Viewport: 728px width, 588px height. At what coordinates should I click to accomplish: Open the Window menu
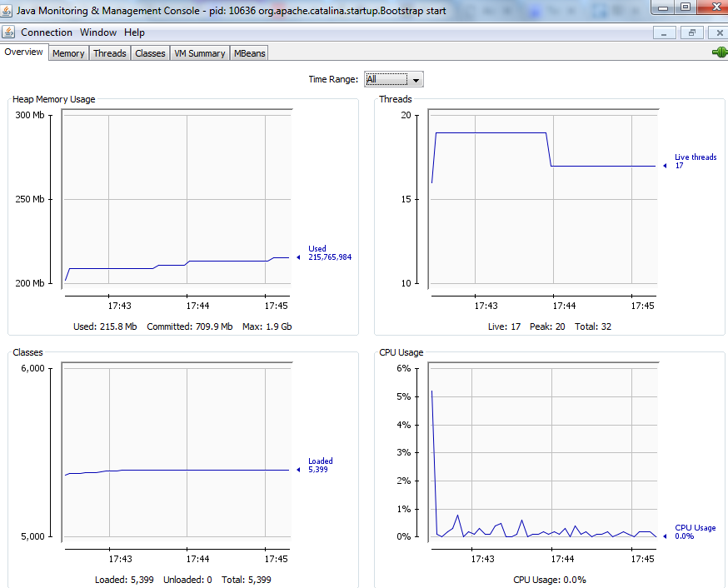(x=98, y=32)
